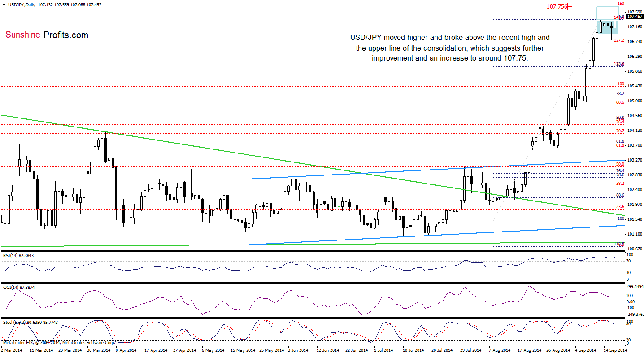The image size is (644, 354).
Task: Click the 70 level on RSI scale
Action: (x=630, y=261)
